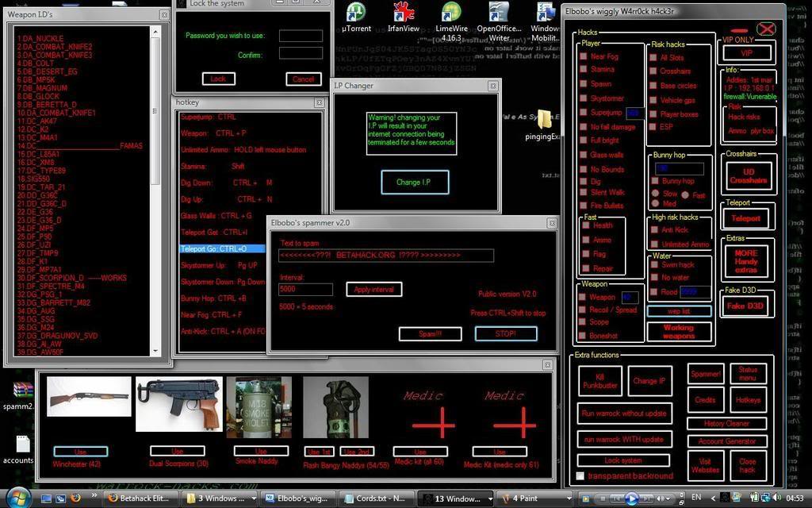The image size is (812, 508).
Task: Select the Slow bunny hop radio button
Action: click(x=656, y=194)
